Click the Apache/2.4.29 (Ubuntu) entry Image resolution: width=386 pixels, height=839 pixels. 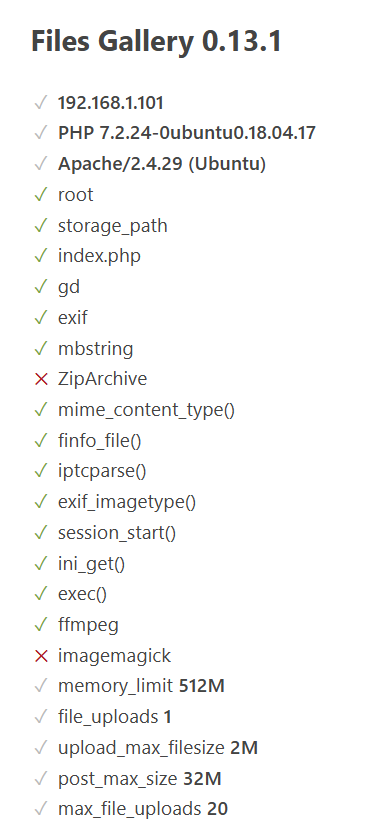pyautogui.click(x=162, y=164)
